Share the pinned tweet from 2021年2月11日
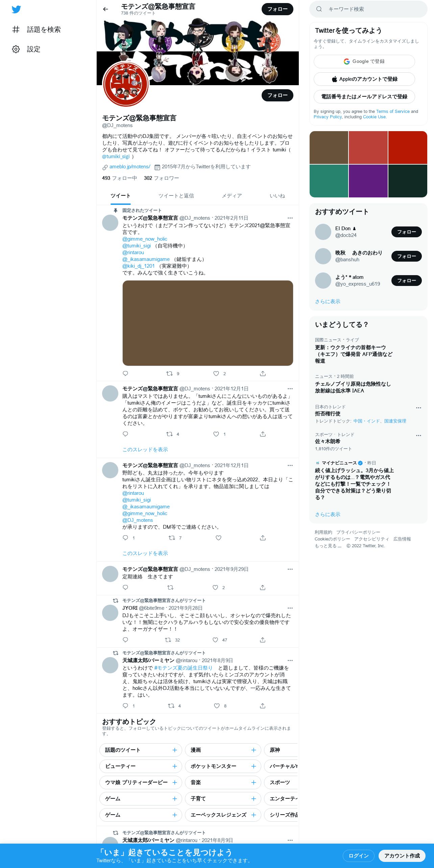The height and width of the screenshot is (868, 434). point(263,373)
